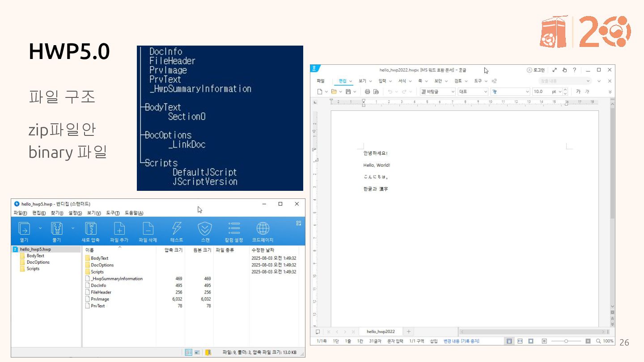Select hello_hwp5.hwp root in Bandizip tree
Viewport: 644px width, 362px height.
[x=35, y=249]
